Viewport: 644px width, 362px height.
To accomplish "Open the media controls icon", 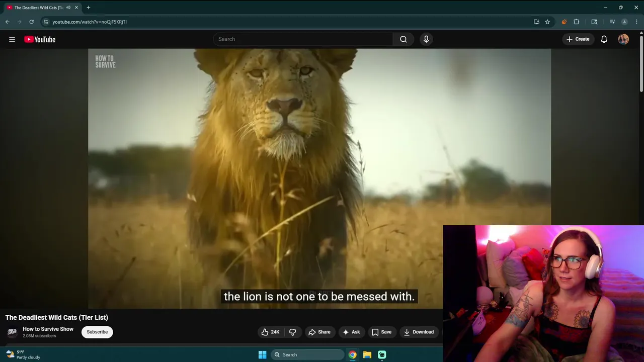I will (612, 22).
